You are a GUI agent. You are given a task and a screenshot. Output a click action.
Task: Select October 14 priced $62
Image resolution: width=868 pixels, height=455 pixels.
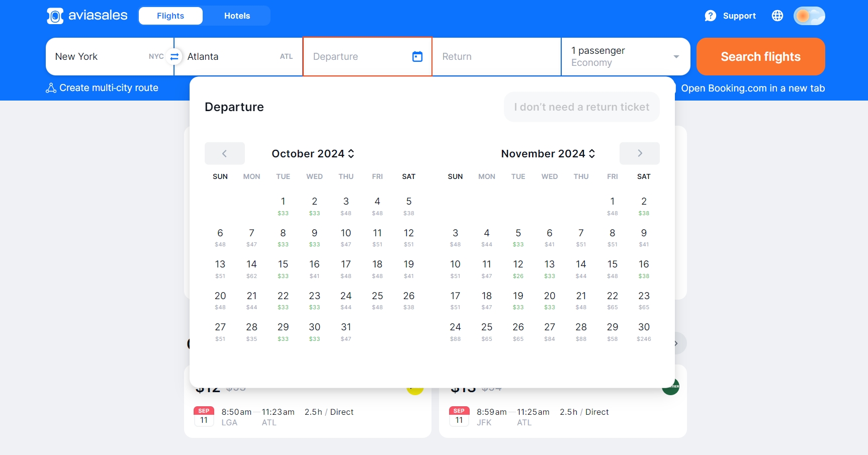coord(252,269)
